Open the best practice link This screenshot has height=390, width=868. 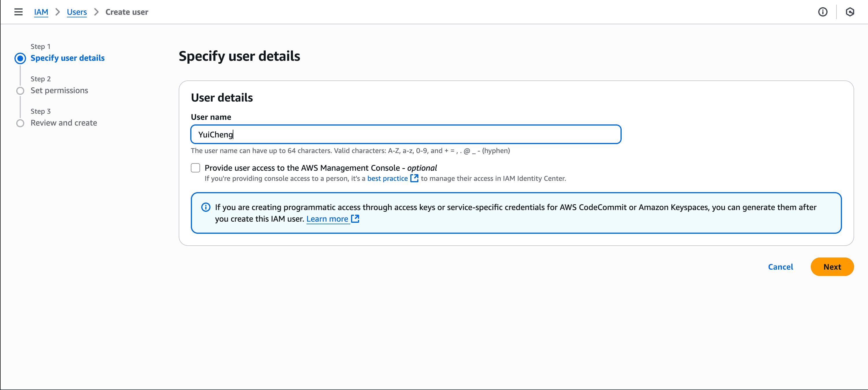[x=387, y=178]
